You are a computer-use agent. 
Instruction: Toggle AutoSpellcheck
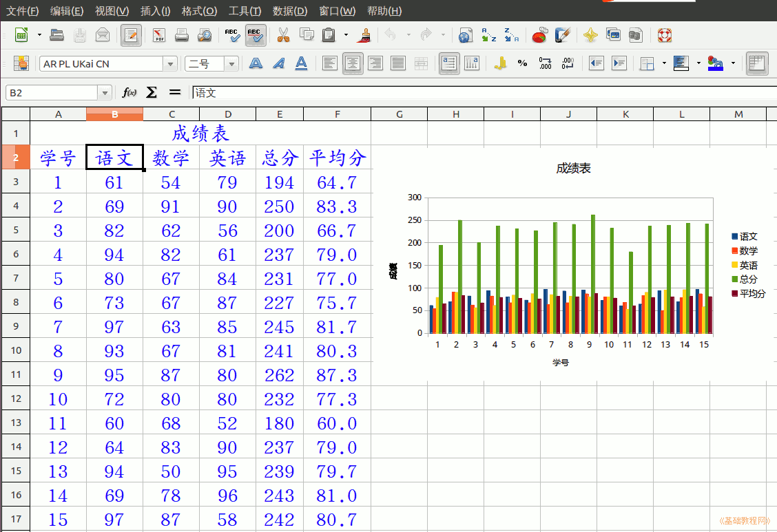(255, 35)
